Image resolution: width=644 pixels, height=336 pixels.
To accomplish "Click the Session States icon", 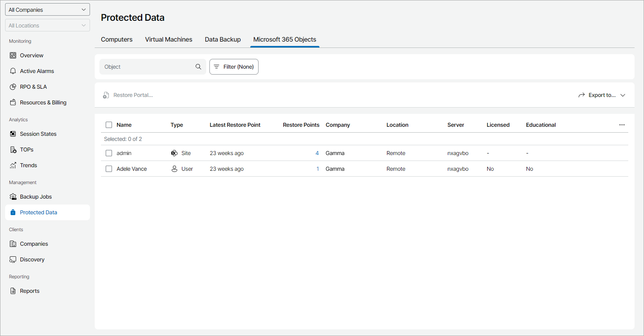I will click(x=13, y=134).
